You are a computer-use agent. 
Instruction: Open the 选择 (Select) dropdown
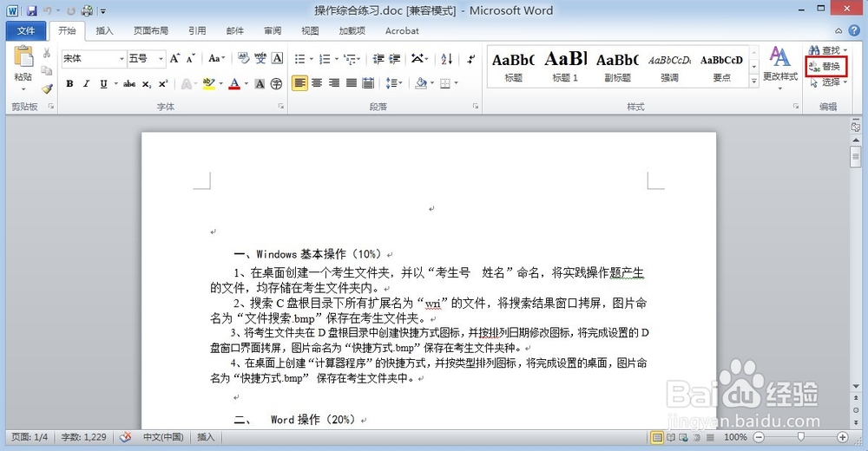click(x=829, y=82)
